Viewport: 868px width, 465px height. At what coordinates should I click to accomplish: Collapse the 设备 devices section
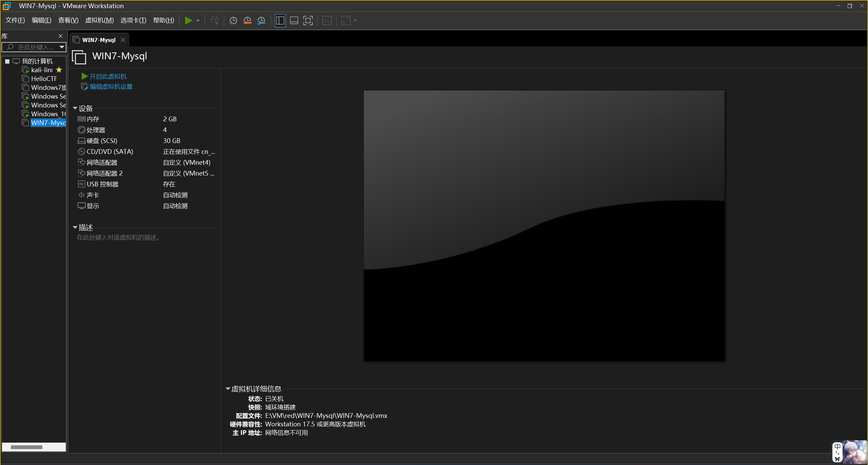pos(75,108)
